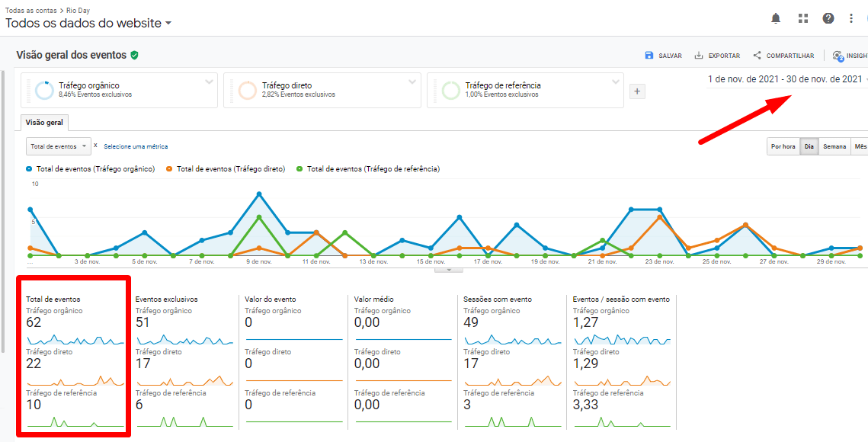Click the Selecione uma métrica link
Image resolution: width=868 pixels, height=442 pixels.
pos(136,146)
